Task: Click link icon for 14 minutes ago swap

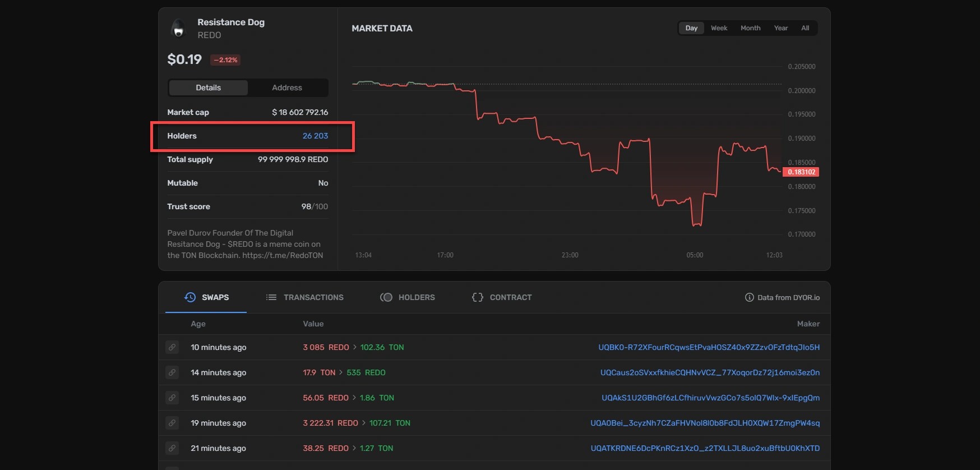Action: tap(172, 372)
